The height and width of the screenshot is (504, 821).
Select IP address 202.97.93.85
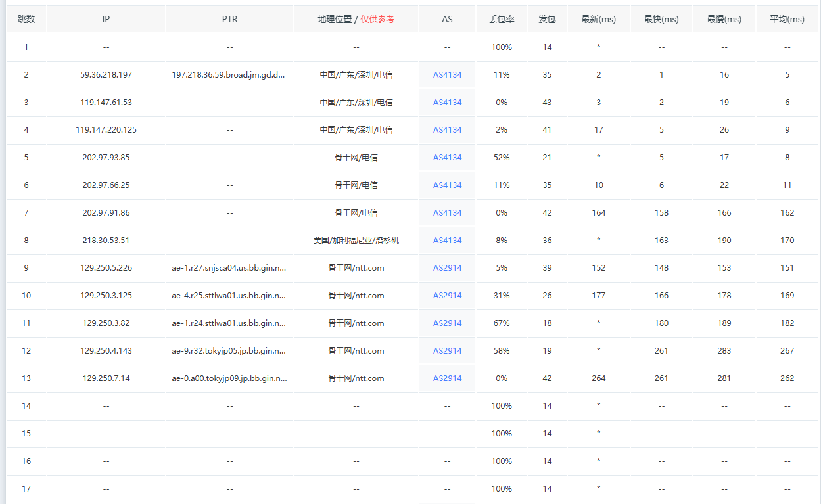[106, 158]
